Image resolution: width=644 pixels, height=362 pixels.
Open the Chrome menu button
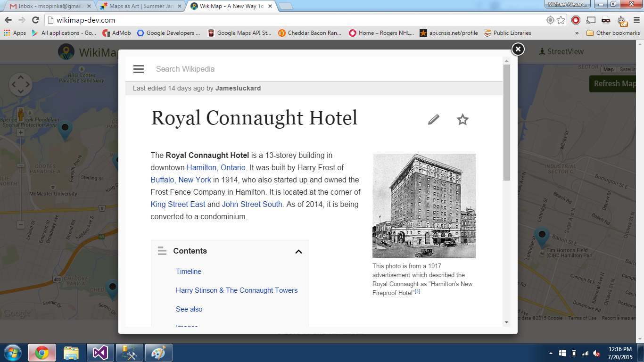pyautogui.click(x=636, y=20)
